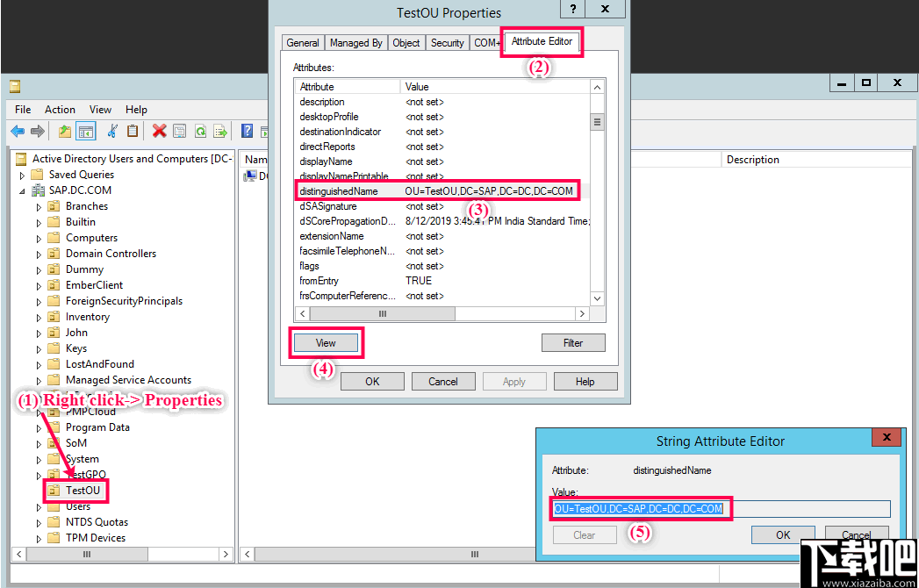Select the Security tab in TestOU Properties
This screenshot has height=588, width=919.
pos(448,41)
